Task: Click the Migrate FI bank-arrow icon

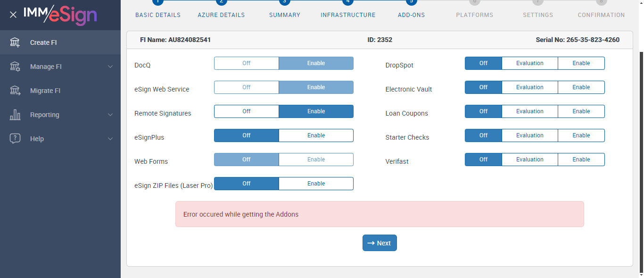Action: (x=15, y=91)
